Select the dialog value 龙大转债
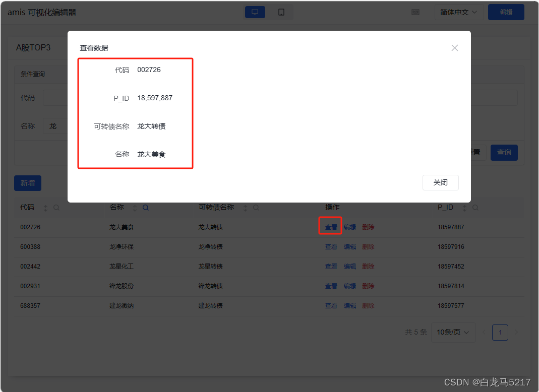 [x=151, y=126]
